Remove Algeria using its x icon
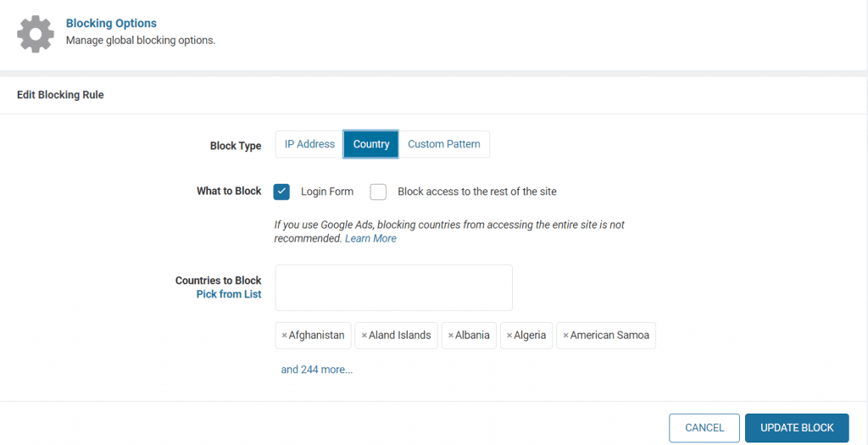This screenshot has width=868, height=445. coord(509,336)
